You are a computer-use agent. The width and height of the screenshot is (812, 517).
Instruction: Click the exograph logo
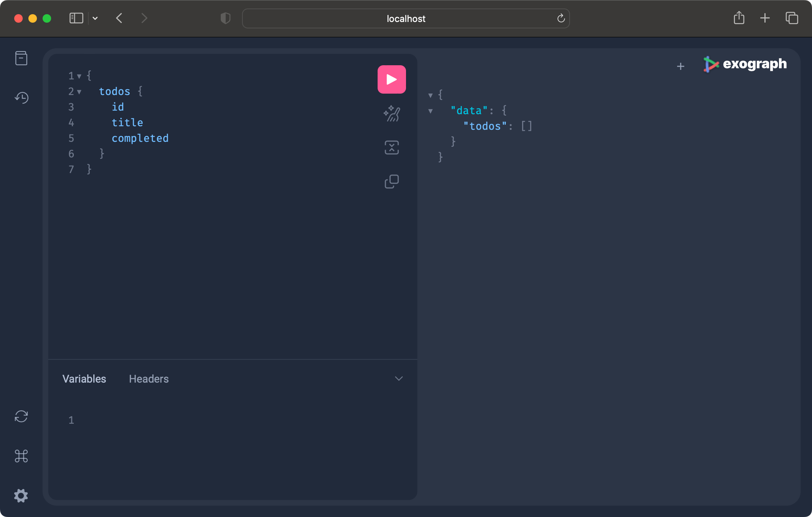point(745,64)
